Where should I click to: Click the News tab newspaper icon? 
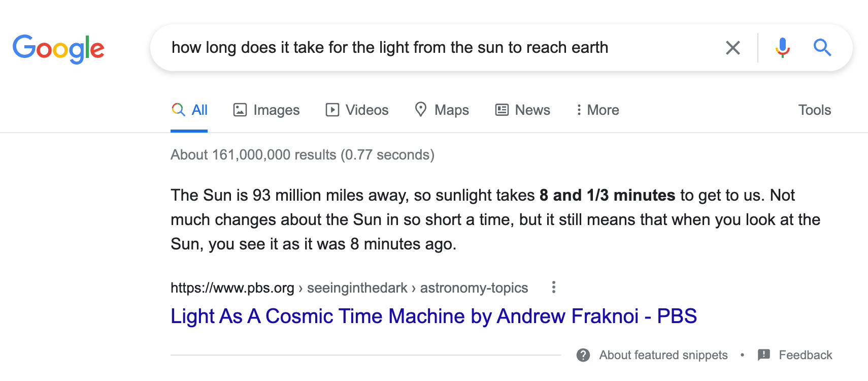[x=502, y=110]
